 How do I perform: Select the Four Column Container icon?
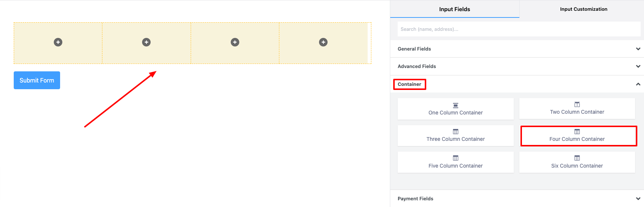(x=577, y=132)
